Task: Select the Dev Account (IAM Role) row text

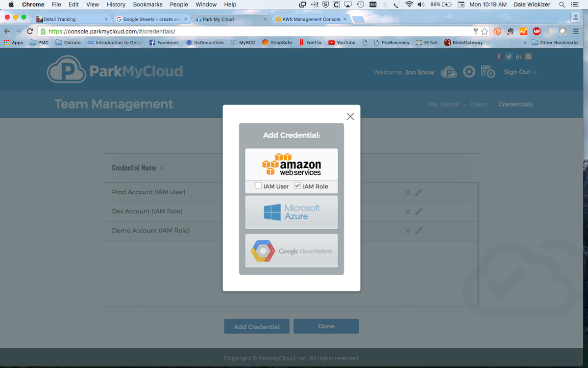Action: click(x=147, y=211)
